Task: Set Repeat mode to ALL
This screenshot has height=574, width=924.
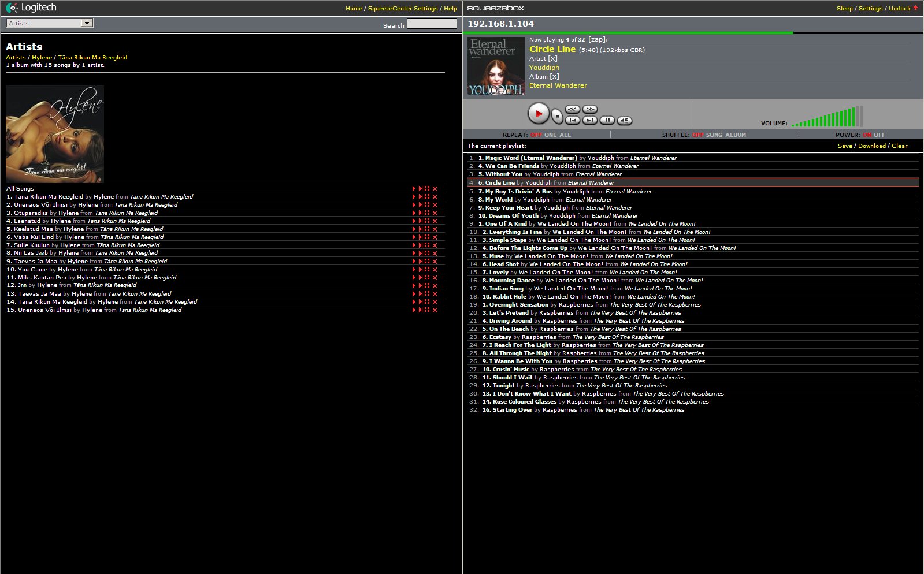Action: tap(565, 135)
